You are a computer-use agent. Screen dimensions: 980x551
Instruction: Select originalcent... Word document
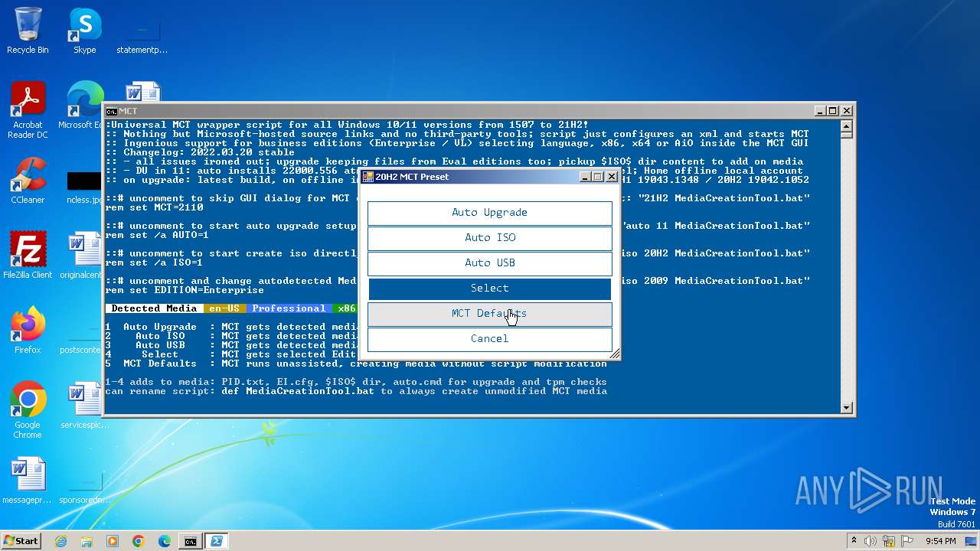pos(81,256)
